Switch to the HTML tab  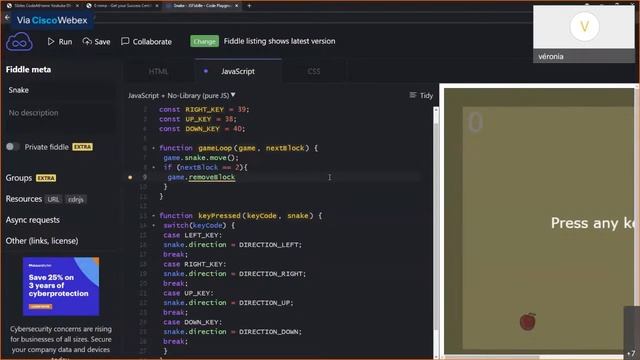[158, 71]
